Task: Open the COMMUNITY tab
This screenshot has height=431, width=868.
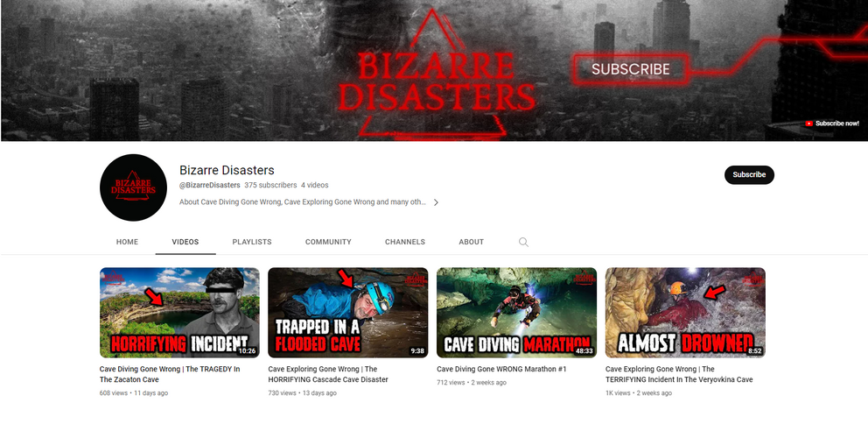Action: pos(328,242)
